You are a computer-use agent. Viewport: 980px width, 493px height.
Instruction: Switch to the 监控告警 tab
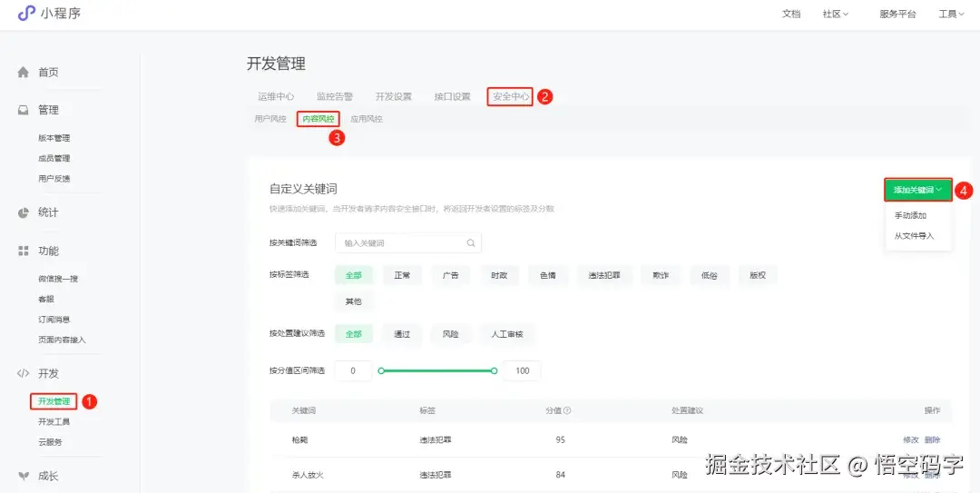334,96
